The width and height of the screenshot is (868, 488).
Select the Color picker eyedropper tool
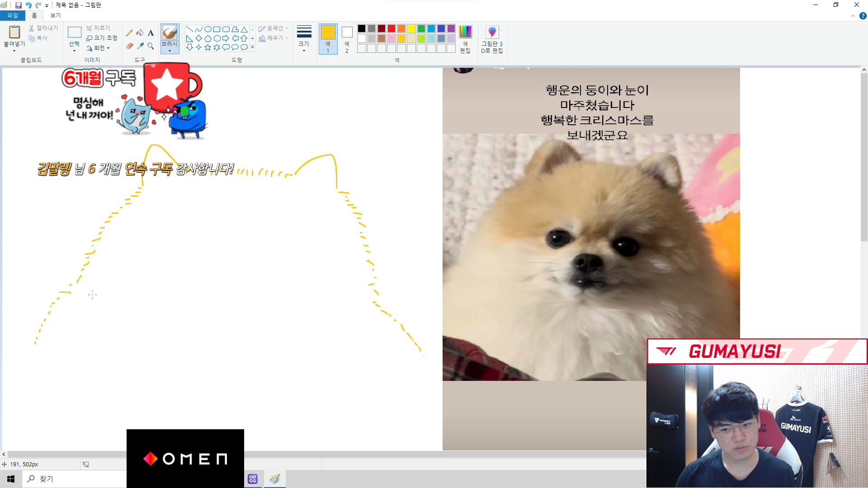click(140, 46)
